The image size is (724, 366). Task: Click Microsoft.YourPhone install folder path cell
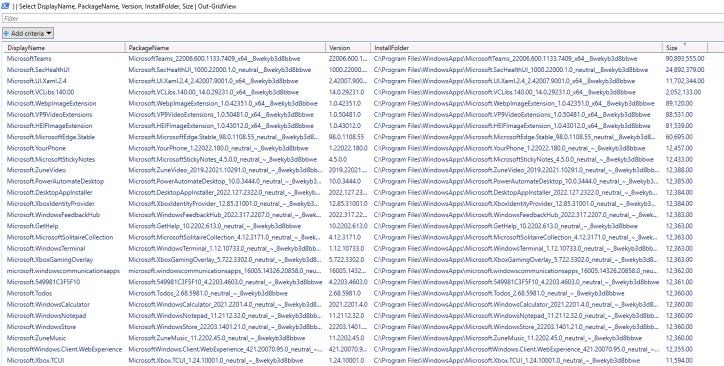coord(509,148)
